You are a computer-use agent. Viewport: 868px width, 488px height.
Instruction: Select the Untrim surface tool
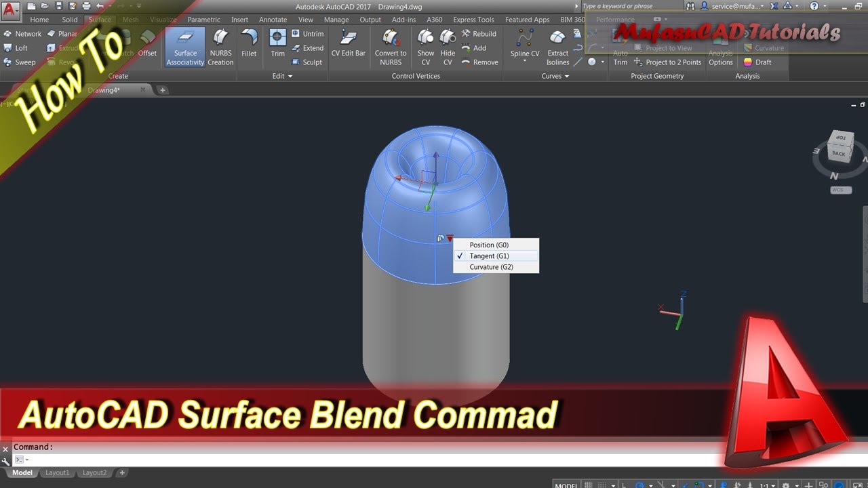[308, 34]
